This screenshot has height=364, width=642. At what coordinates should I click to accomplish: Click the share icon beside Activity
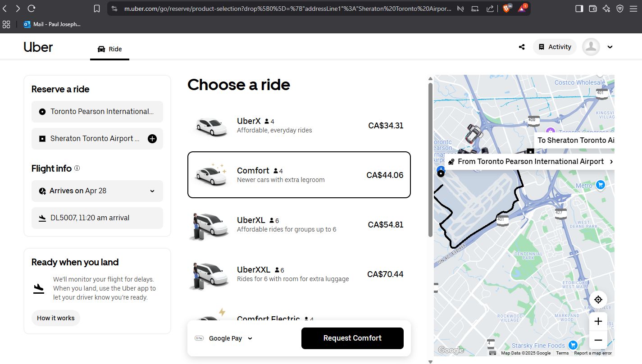point(522,47)
